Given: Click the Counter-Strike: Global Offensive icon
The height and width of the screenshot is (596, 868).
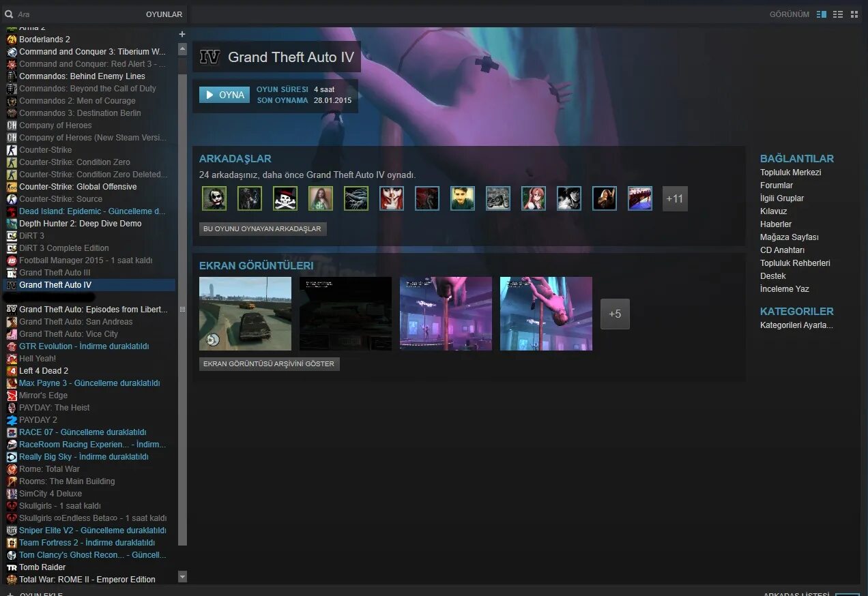Looking at the screenshot, I should tap(12, 187).
